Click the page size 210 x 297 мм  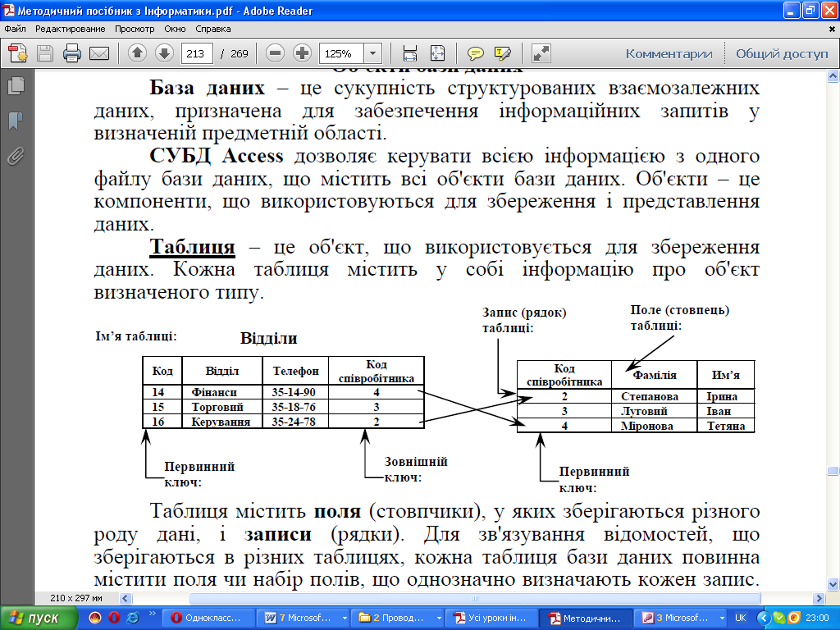pyautogui.click(x=76, y=598)
